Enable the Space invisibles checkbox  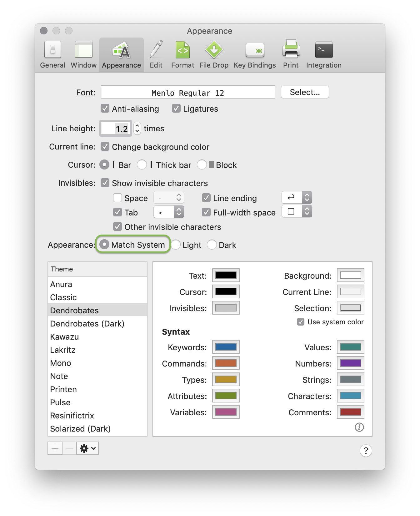pos(117,198)
